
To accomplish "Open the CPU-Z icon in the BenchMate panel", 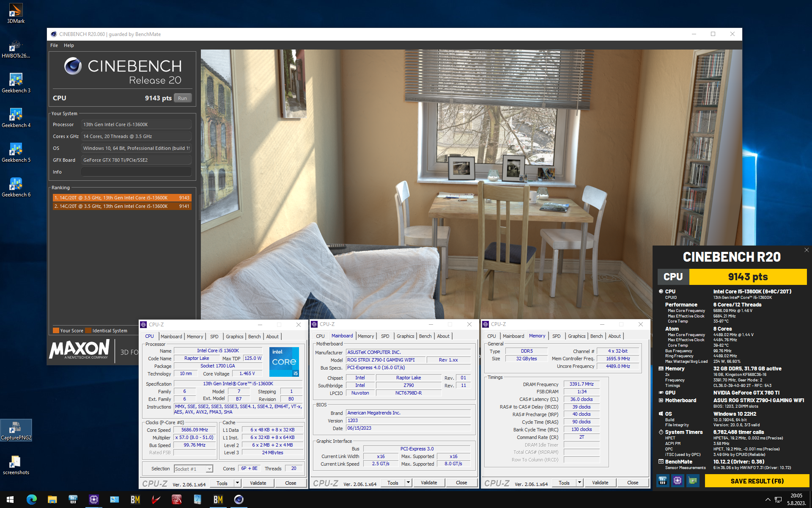I will 678,480.
